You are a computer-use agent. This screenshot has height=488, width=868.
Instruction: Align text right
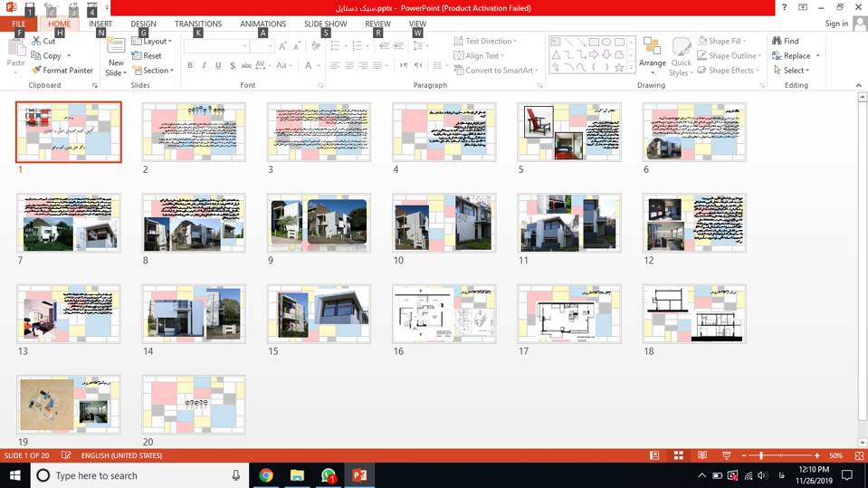[x=363, y=65]
